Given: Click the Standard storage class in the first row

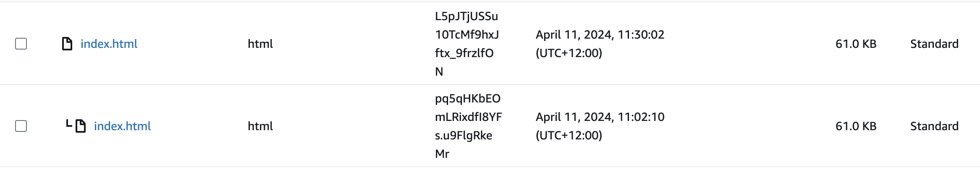Looking at the screenshot, I should pos(934,44).
